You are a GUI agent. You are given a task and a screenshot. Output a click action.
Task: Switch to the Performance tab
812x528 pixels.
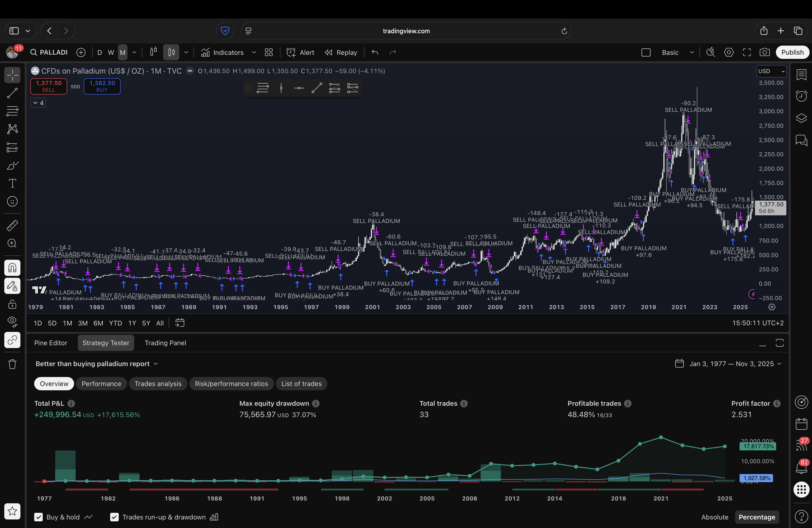(101, 383)
